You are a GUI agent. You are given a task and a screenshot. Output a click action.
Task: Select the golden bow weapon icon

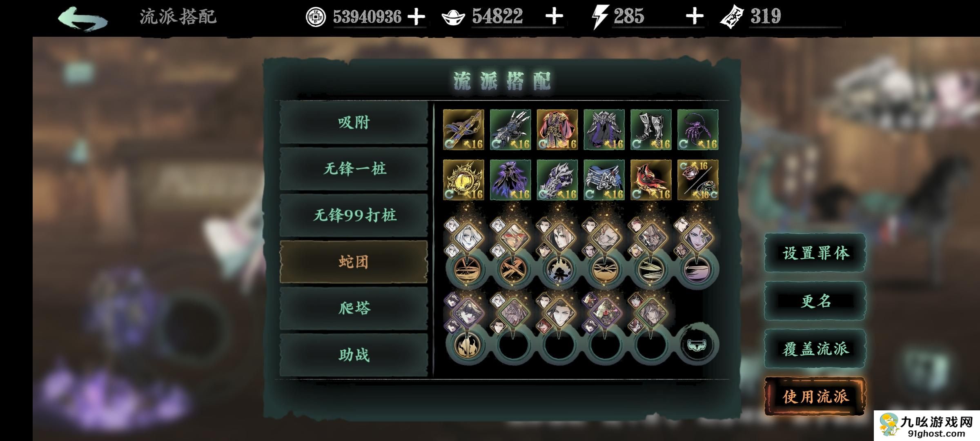(x=463, y=130)
